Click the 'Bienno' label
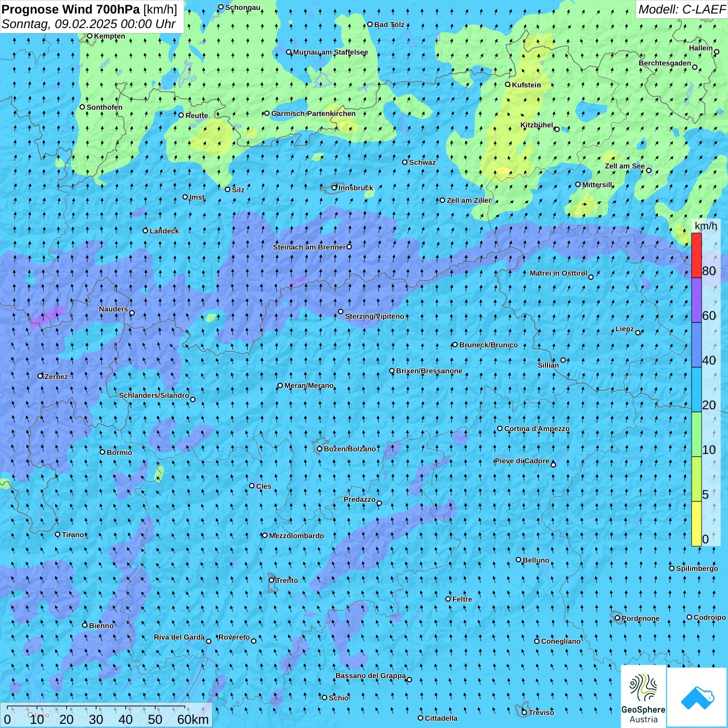The image size is (728, 728). [x=101, y=626]
